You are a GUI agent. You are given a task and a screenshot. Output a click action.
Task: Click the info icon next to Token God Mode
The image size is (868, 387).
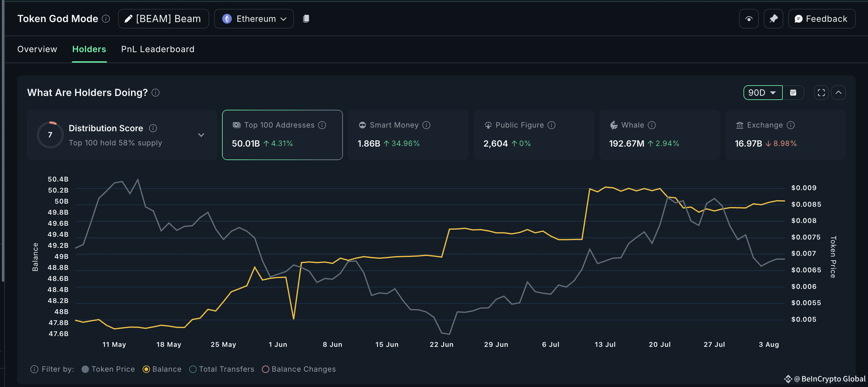pyautogui.click(x=106, y=19)
